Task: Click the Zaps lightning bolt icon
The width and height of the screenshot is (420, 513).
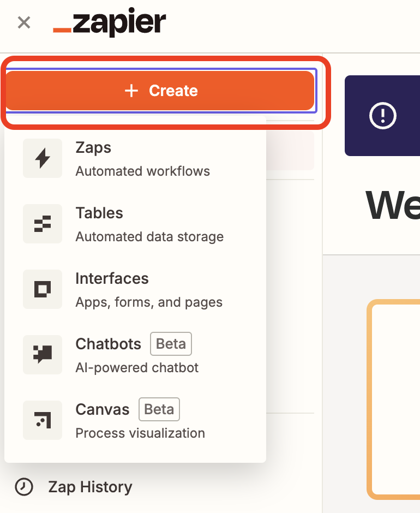Action: [43, 158]
